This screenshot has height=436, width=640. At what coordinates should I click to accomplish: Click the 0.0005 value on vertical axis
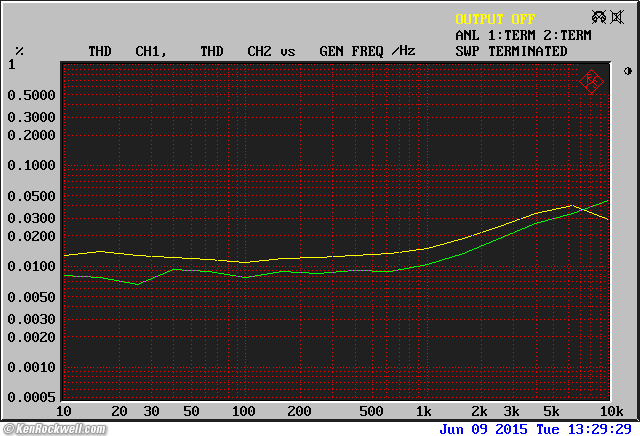tap(31, 398)
